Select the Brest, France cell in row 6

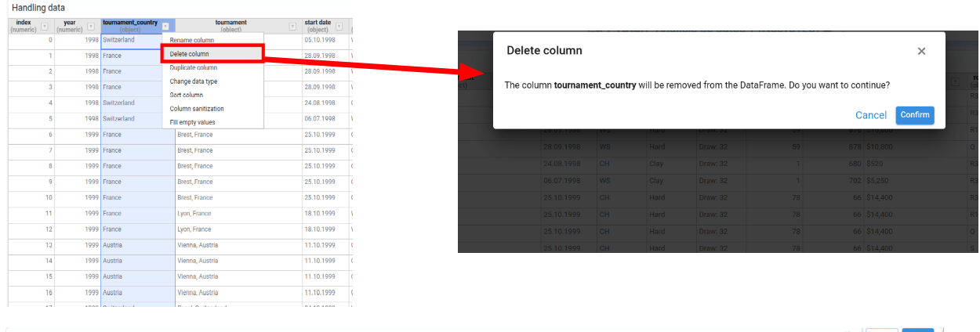click(195, 135)
